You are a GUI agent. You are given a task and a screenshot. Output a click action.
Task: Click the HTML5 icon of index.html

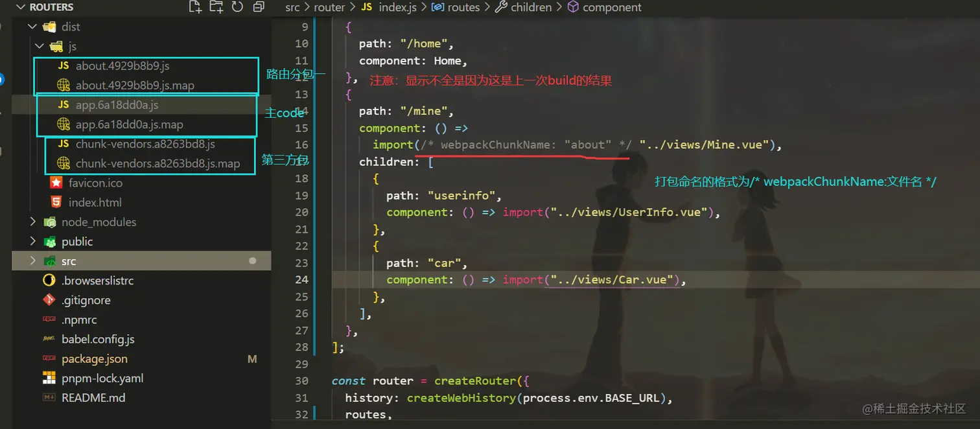coord(56,202)
